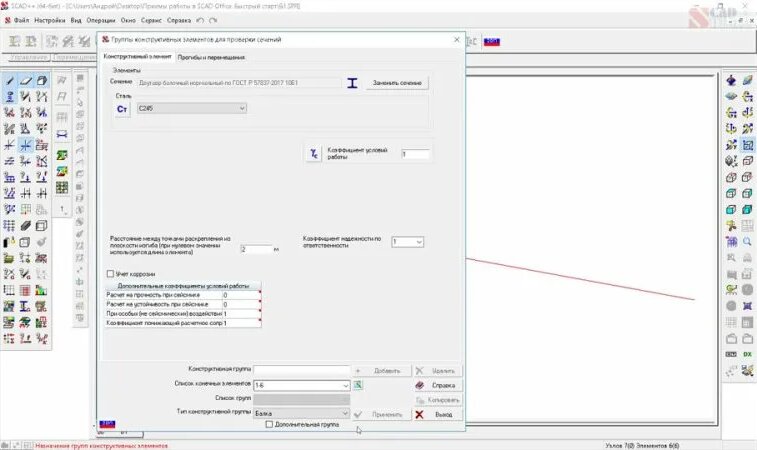The image size is (757, 450).
Task: Click the flag icon in the top toolbar
Action: click(x=491, y=42)
